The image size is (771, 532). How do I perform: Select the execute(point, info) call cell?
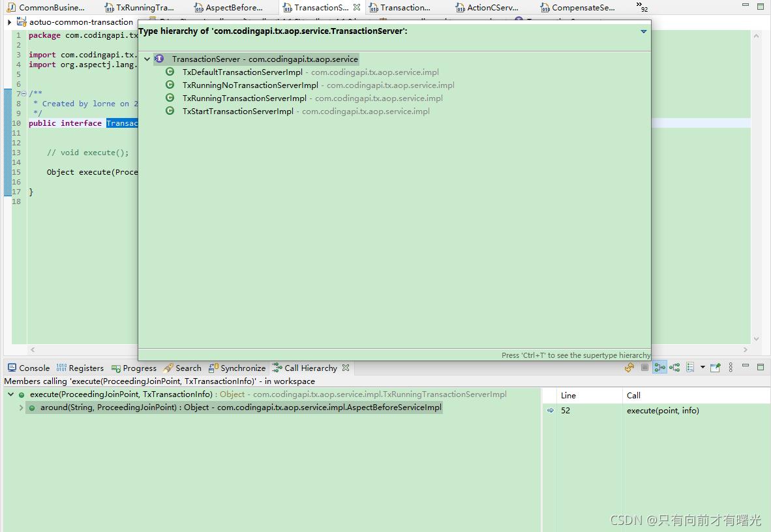coord(662,411)
